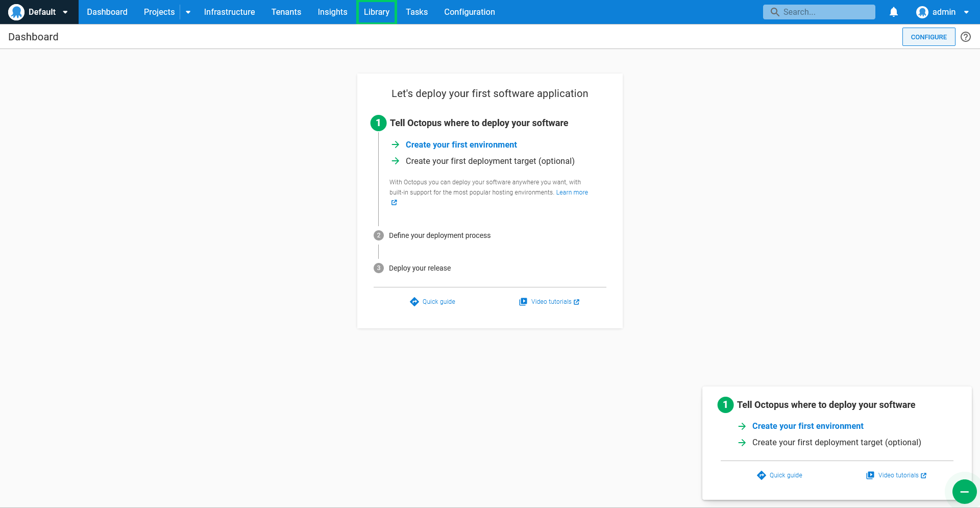Open Video tutorials link in main card
Viewport: 980px width, 508px height.
[551, 302]
